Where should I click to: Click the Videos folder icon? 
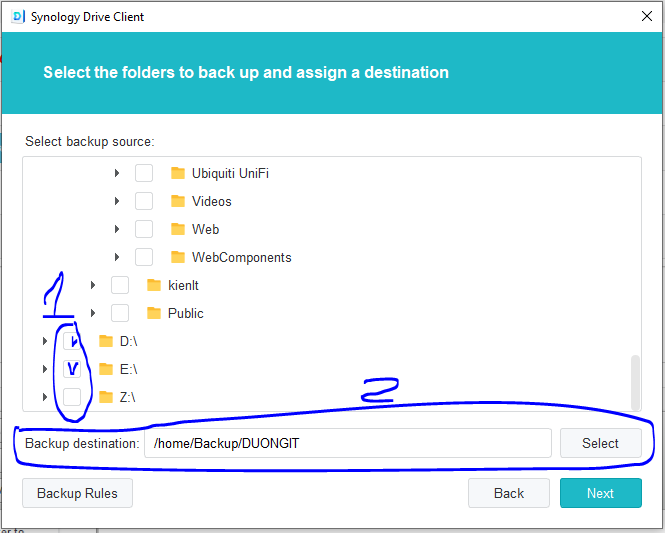click(x=178, y=201)
